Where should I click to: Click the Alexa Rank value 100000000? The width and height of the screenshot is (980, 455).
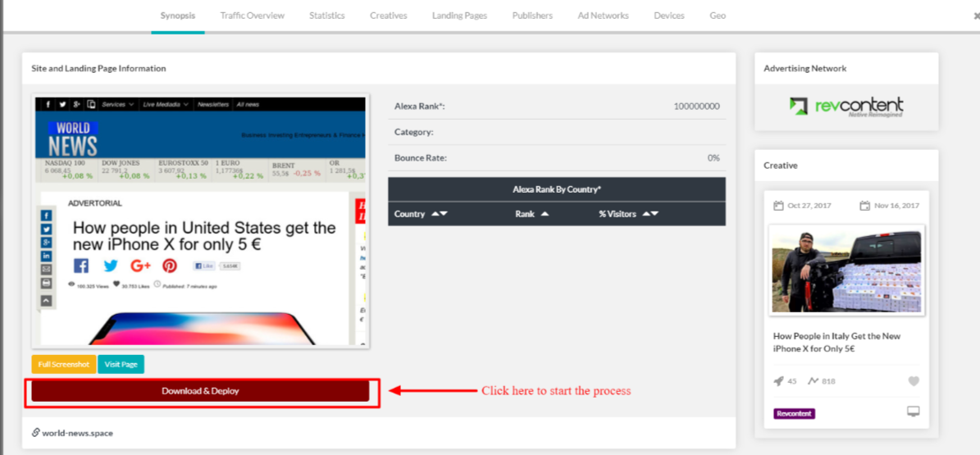tap(696, 107)
